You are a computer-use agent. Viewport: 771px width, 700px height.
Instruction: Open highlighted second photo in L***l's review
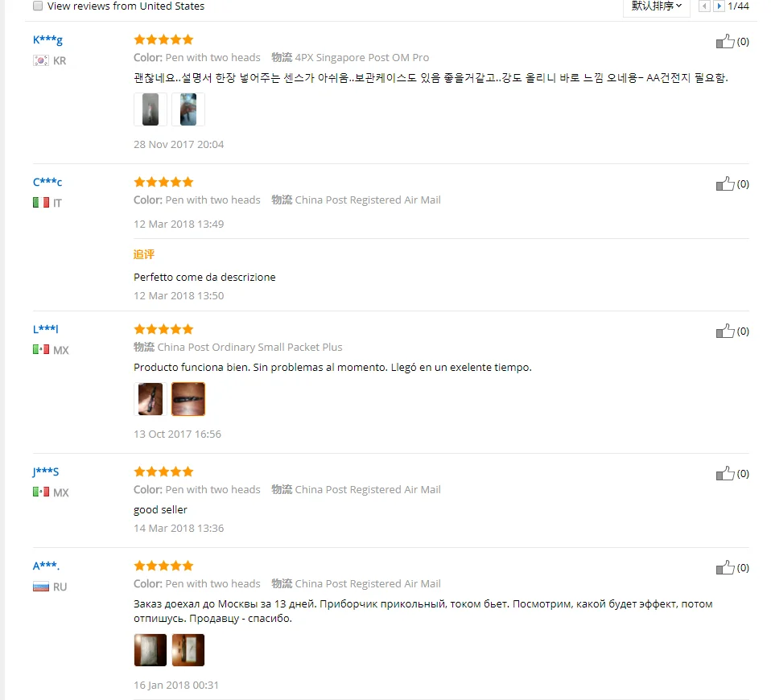point(188,399)
